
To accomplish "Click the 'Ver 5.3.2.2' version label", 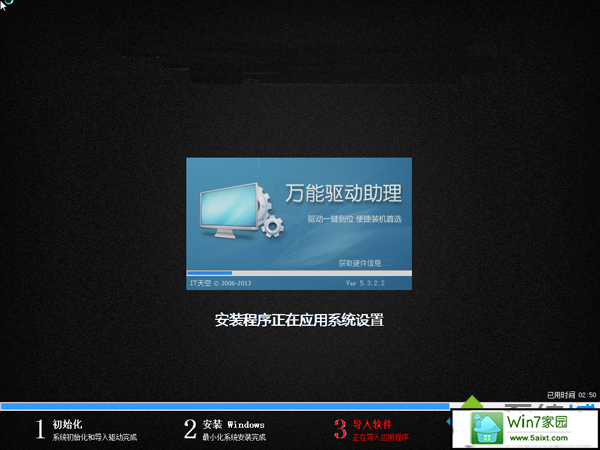I will pos(365,283).
